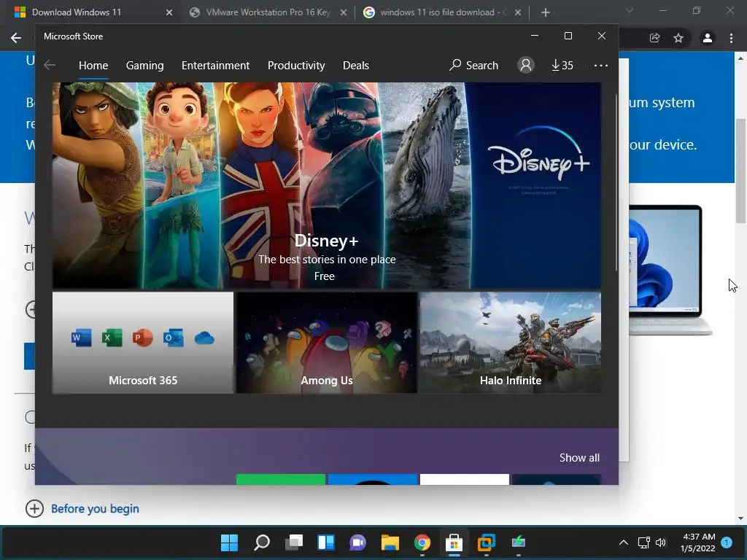Open the Chrome three-dot menu
Viewport: 747px width, 560px height.
[731, 38]
